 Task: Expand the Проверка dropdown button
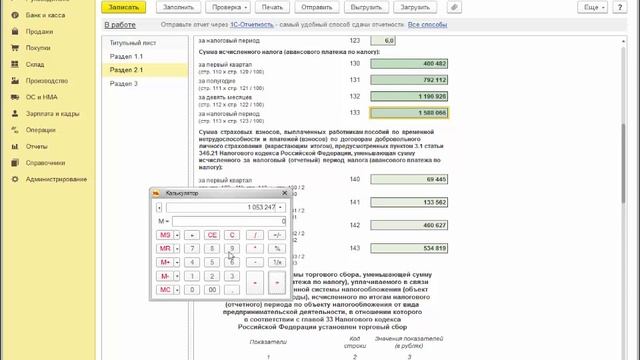pos(228,7)
